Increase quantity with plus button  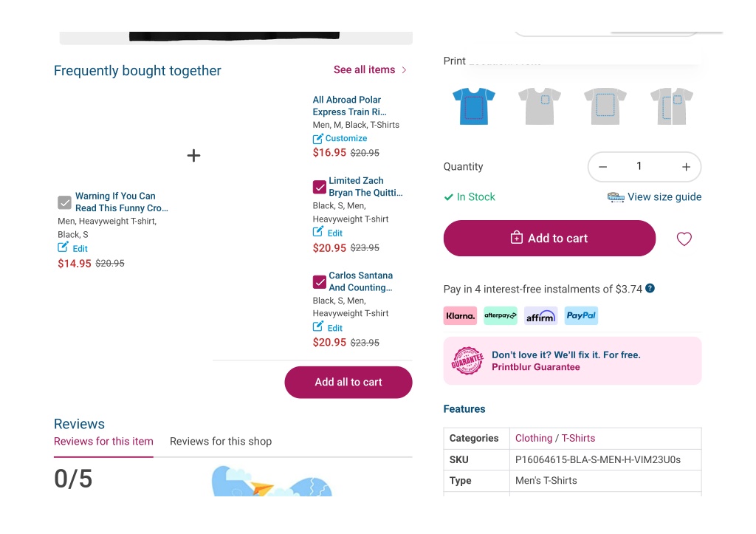(686, 167)
